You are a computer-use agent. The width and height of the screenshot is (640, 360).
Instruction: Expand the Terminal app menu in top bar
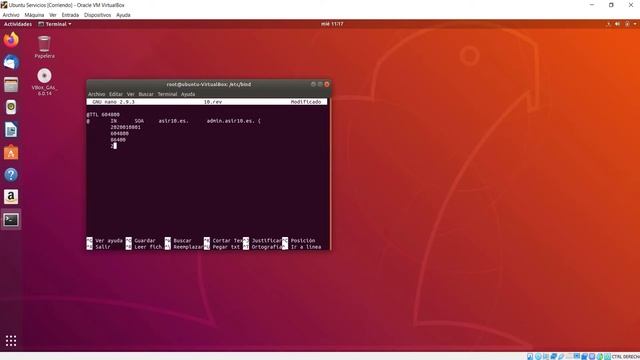pos(55,24)
